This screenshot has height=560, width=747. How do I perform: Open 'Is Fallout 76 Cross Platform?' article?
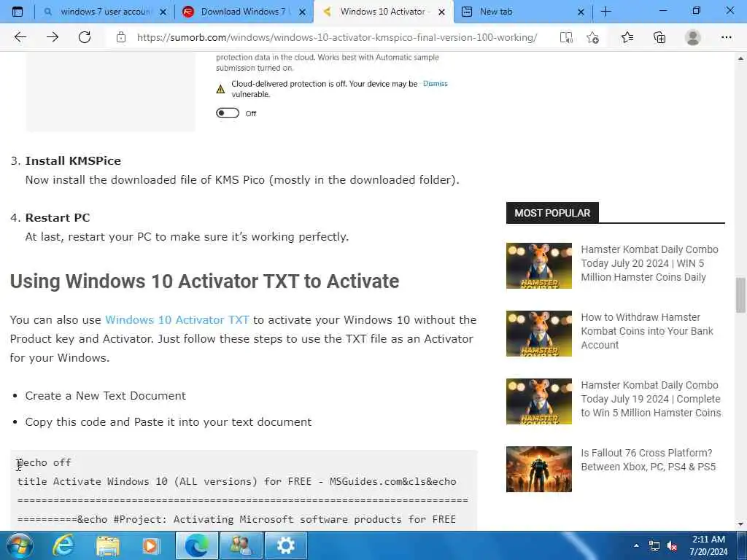648,459
